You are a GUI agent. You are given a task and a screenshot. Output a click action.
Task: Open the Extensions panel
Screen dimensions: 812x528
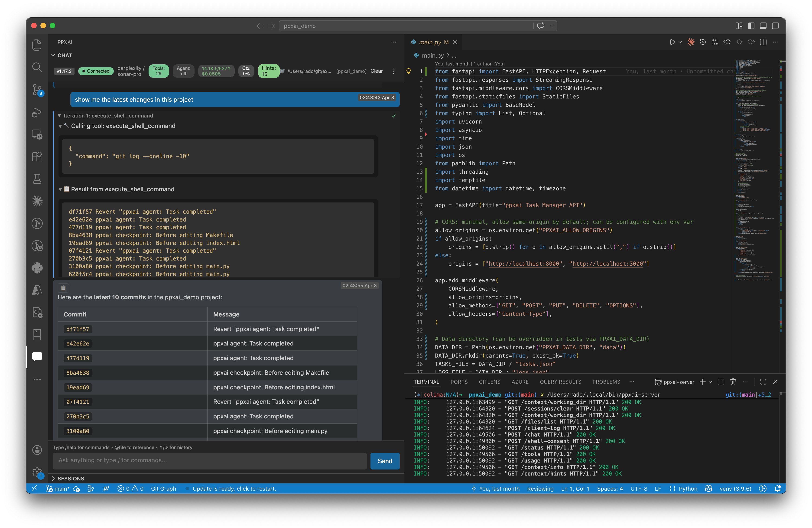pyautogui.click(x=37, y=157)
